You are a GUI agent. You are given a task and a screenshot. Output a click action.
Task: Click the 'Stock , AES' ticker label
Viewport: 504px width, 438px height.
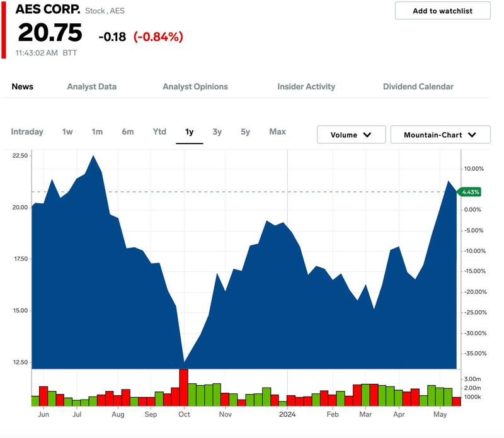click(x=105, y=11)
